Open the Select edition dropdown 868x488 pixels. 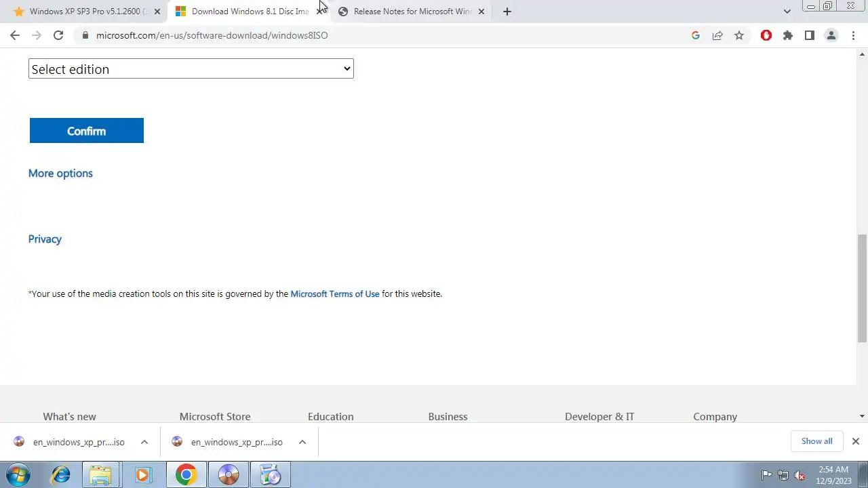click(x=191, y=68)
